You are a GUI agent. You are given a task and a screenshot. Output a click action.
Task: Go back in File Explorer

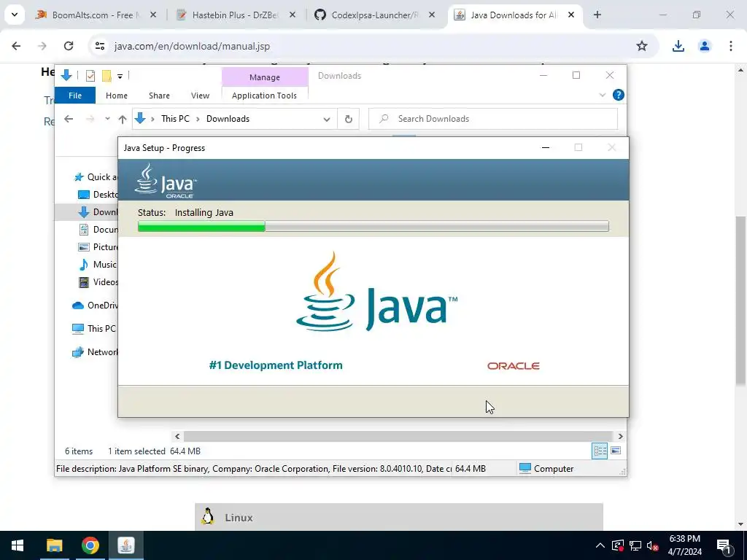[69, 119]
